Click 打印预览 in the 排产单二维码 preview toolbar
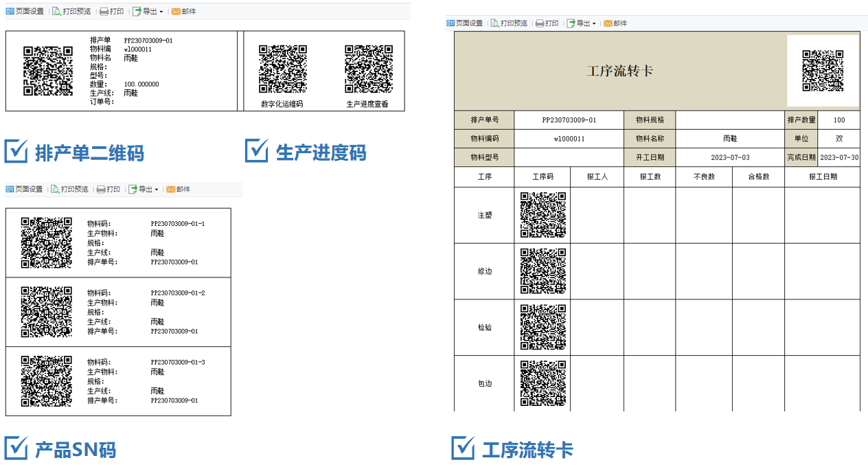The height and width of the screenshot is (467, 868). [71, 12]
